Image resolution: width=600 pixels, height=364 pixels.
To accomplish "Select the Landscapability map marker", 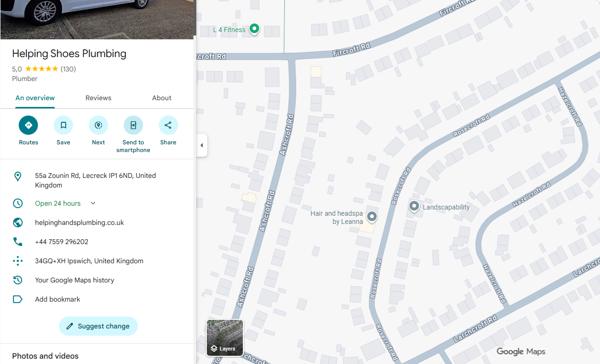I will (414, 206).
